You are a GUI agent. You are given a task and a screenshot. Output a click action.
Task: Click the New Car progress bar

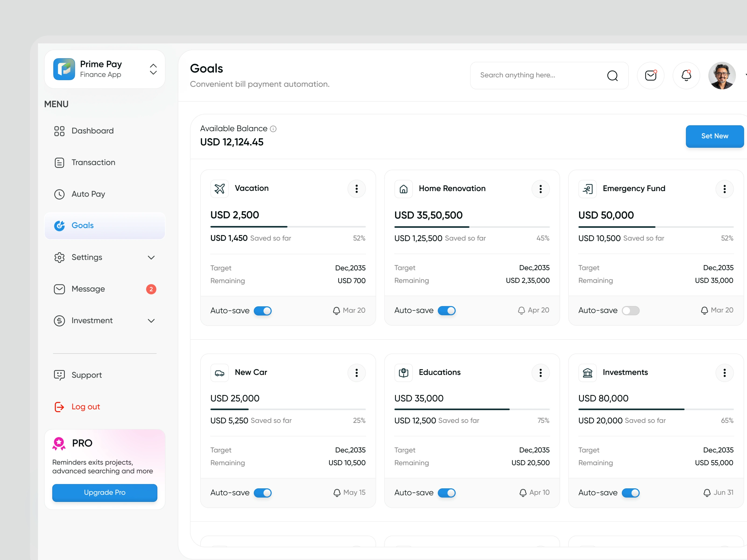[288, 409]
